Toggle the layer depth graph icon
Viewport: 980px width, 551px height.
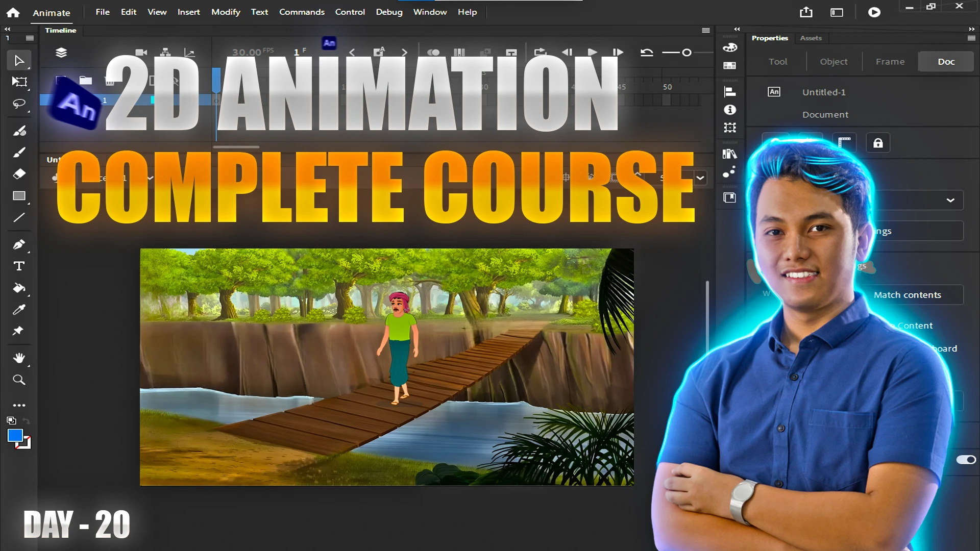[x=189, y=52]
